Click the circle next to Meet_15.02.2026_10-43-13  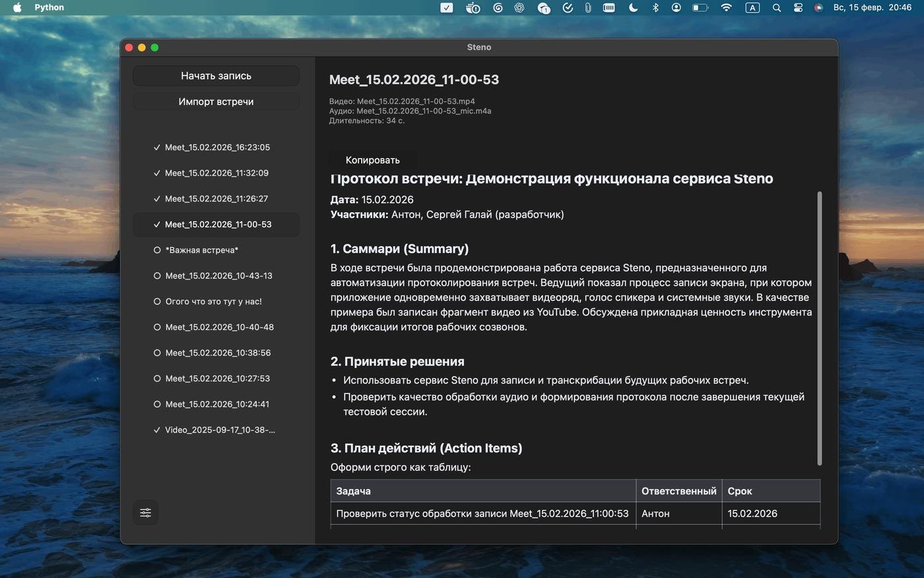coord(157,276)
